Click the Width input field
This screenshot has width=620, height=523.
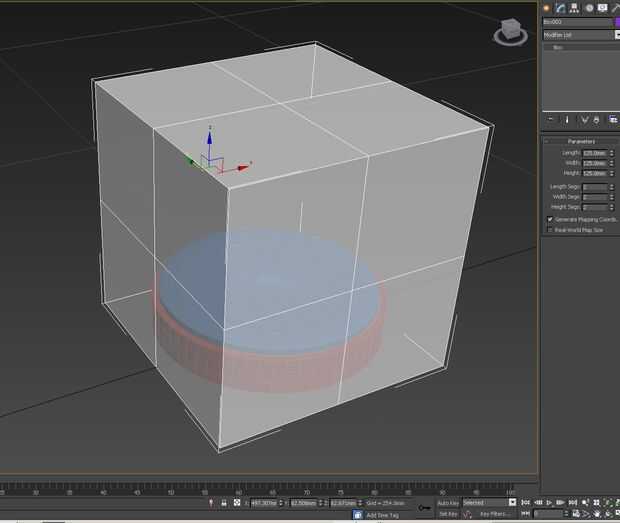(595, 163)
